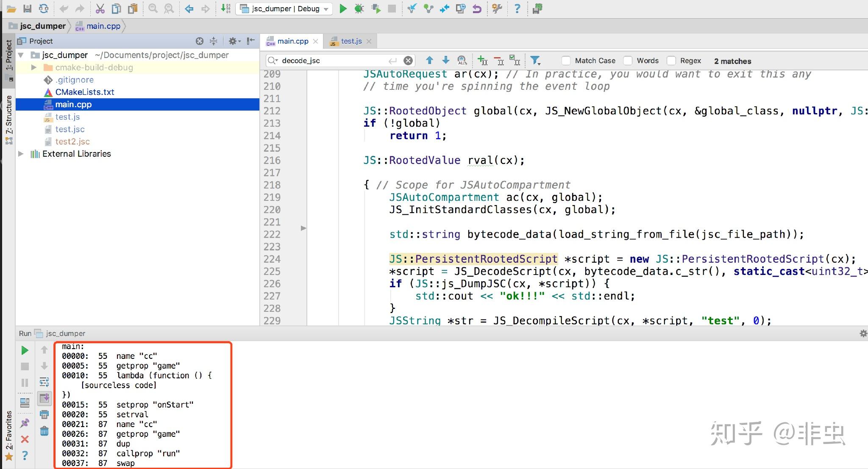Enable the Regex checkbox
The width and height of the screenshot is (868, 469).
pos(671,61)
